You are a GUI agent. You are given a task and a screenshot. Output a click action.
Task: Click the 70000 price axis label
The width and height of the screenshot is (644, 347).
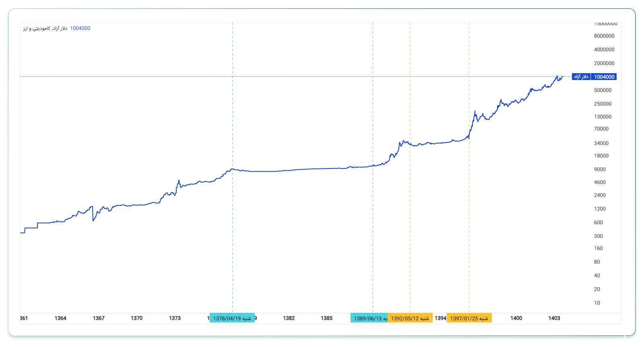pos(601,129)
